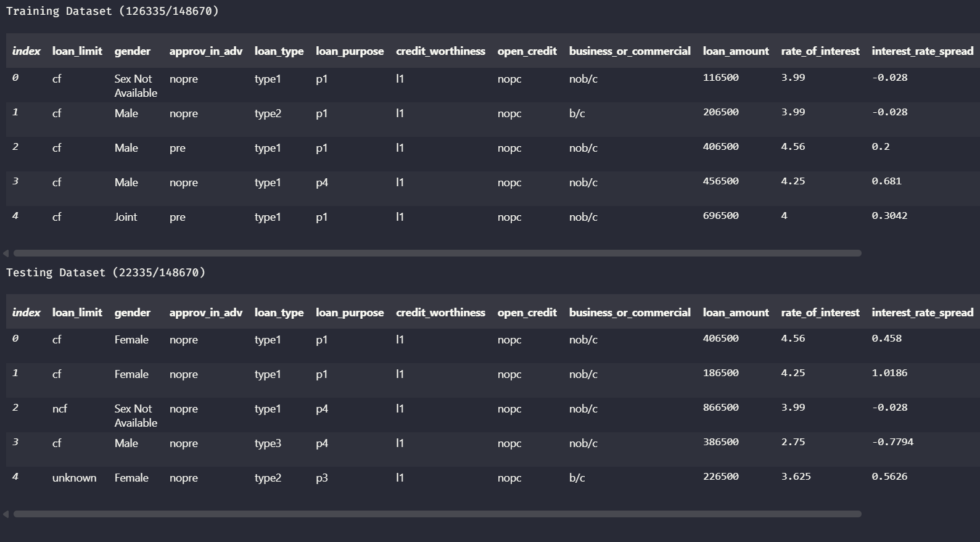Select loan amount cell 866500
The height and width of the screenshot is (542, 980).
coord(721,408)
